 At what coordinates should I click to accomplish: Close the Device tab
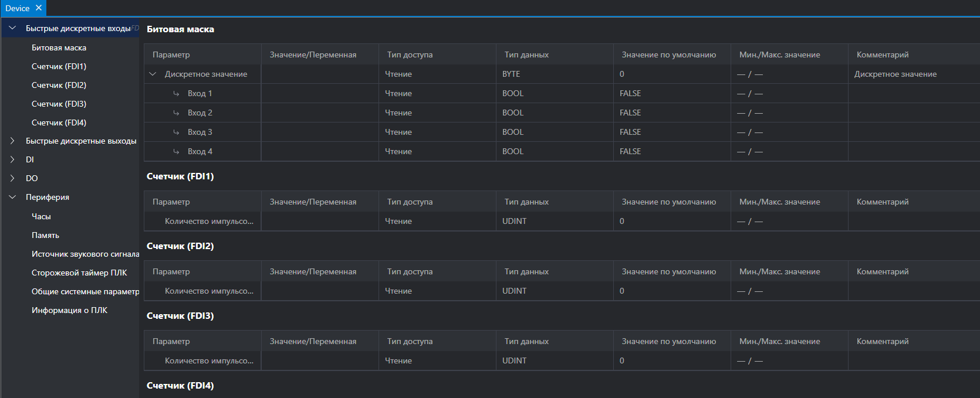pos(39,8)
